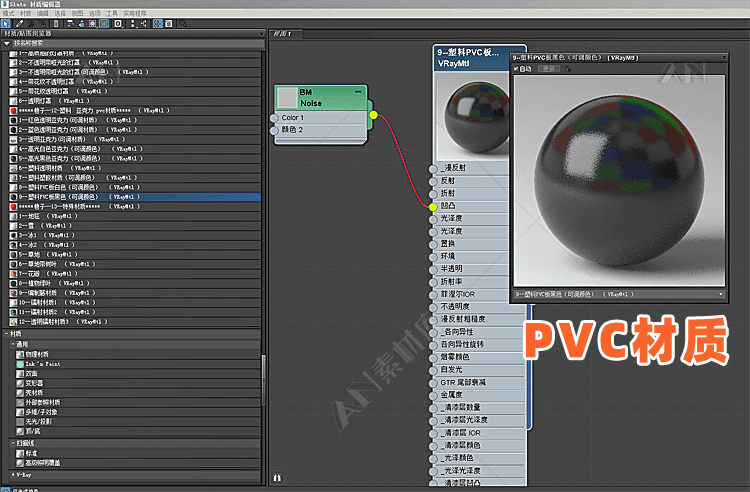
Task: Open the 选择 menu
Action: pyautogui.click(x=60, y=13)
